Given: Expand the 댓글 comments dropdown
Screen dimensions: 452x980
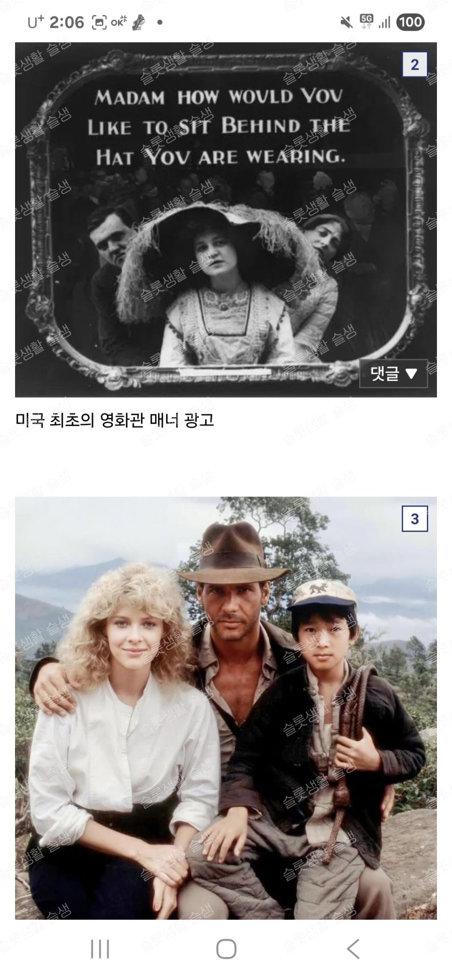Looking at the screenshot, I should click(x=393, y=373).
